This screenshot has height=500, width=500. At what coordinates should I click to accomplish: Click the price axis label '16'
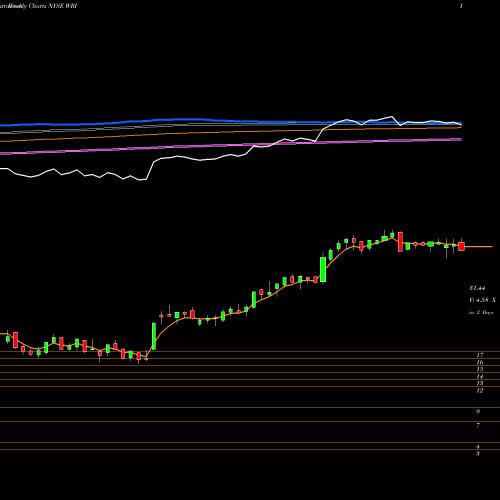(480, 362)
